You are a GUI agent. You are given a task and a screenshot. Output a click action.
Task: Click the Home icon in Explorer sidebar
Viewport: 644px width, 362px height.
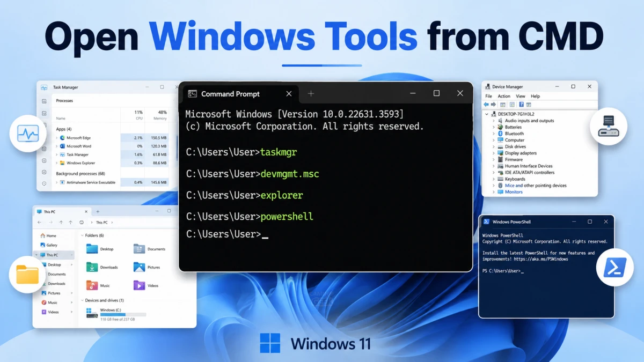click(x=42, y=235)
